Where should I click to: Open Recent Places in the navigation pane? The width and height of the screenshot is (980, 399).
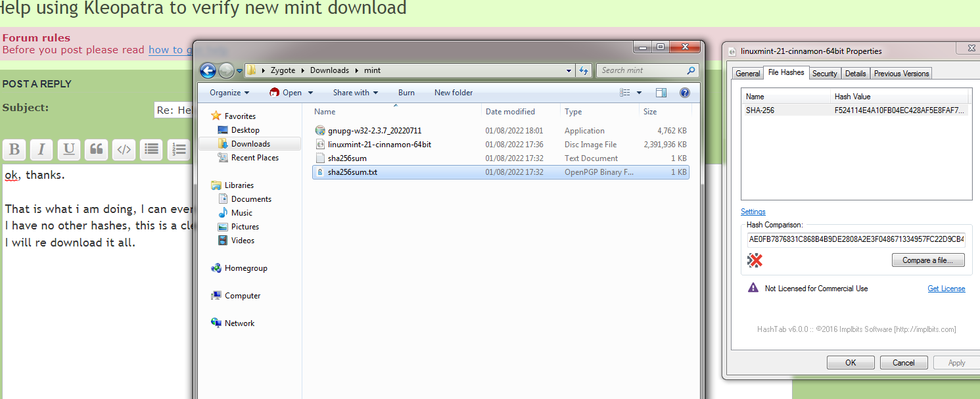(255, 158)
